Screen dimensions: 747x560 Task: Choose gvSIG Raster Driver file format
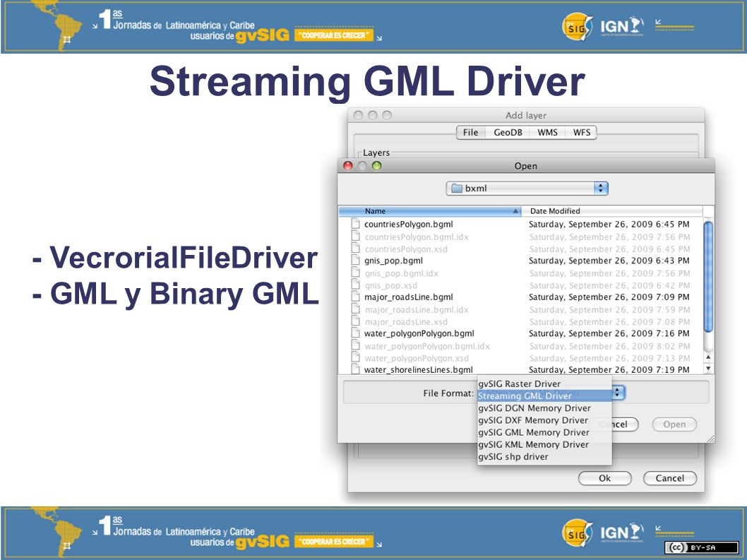coord(544,383)
